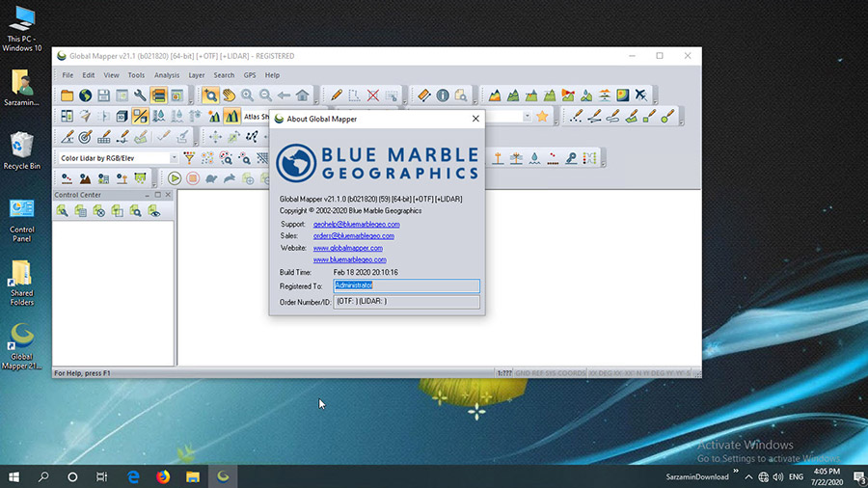The width and height of the screenshot is (868, 488).
Task: Open Firefox from the taskbar
Action: (163, 476)
